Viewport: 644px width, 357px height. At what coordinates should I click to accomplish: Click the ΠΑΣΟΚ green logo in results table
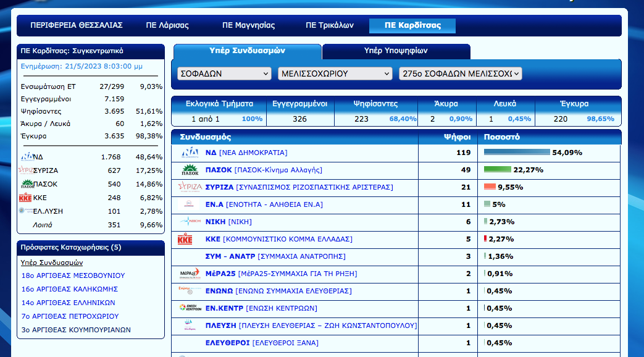coord(190,170)
